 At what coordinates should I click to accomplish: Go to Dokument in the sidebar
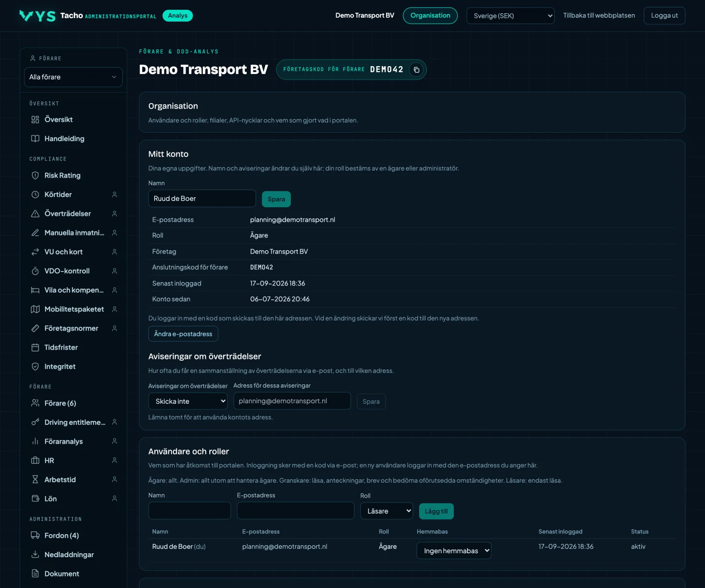73,573
